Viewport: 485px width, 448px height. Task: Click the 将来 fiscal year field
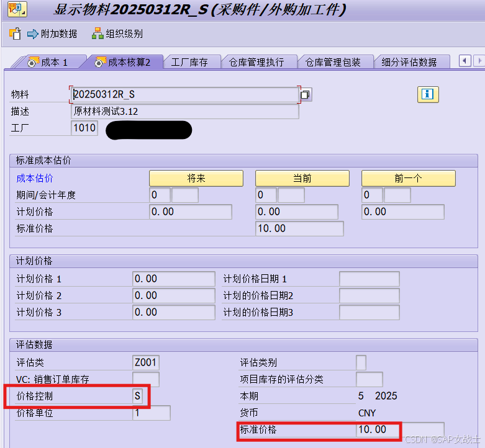click(185, 195)
